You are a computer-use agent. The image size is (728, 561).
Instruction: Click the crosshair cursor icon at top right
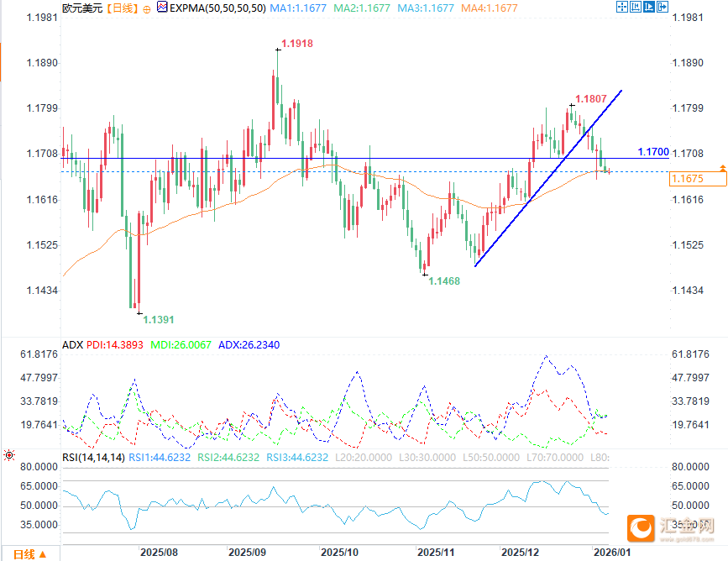[x=621, y=7]
